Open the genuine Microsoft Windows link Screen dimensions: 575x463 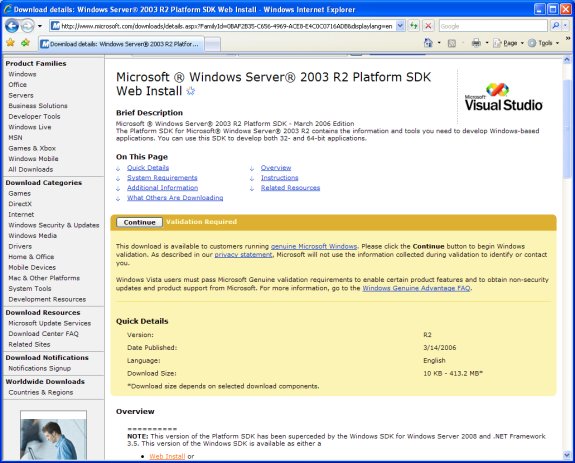(314, 246)
